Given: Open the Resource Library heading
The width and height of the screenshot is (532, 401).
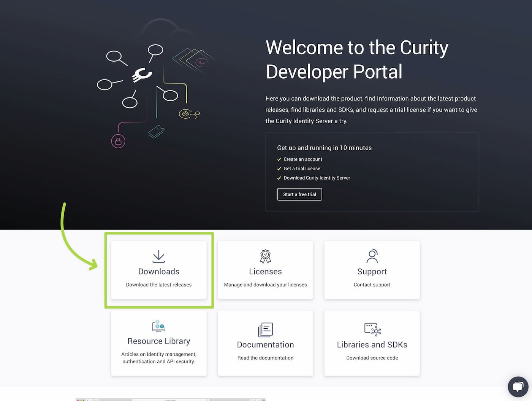Looking at the screenshot, I should point(158,341).
